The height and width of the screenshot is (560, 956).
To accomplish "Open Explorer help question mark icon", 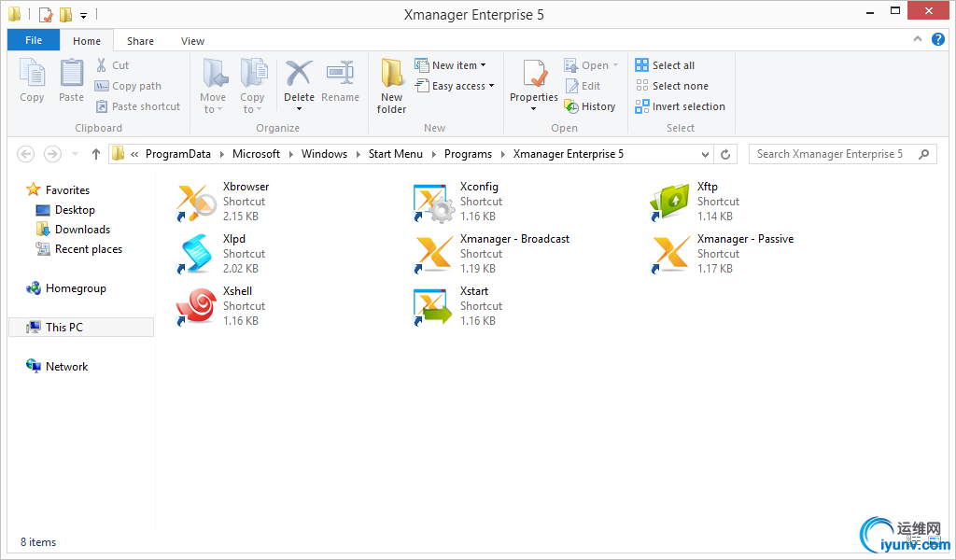I will coord(937,39).
